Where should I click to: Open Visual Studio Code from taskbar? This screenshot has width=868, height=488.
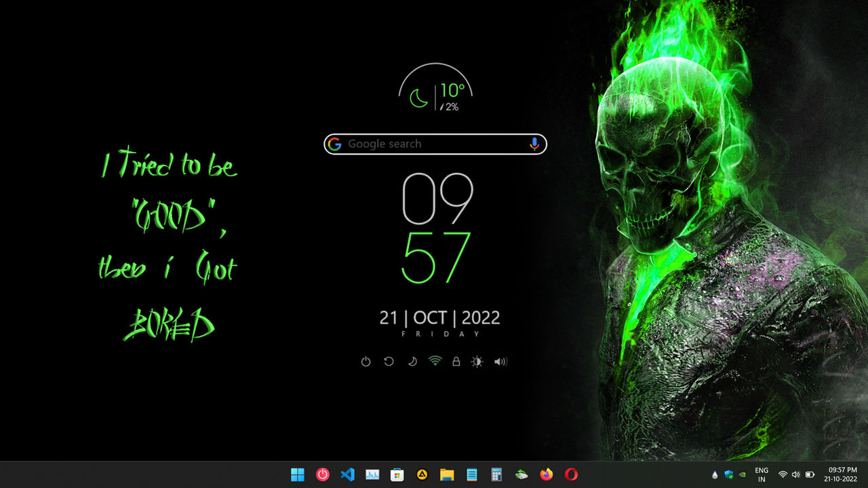348,474
